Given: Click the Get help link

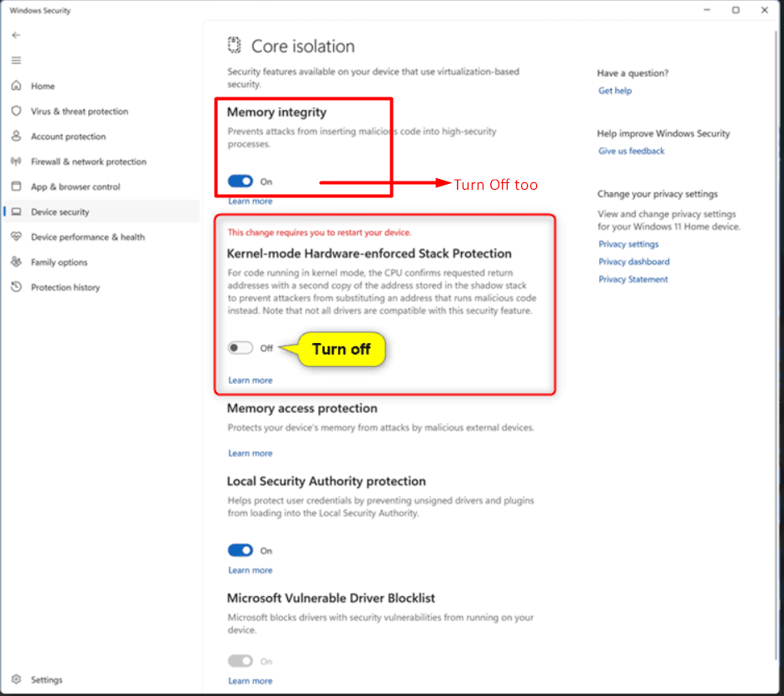Looking at the screenshot, I should point(615,91).
